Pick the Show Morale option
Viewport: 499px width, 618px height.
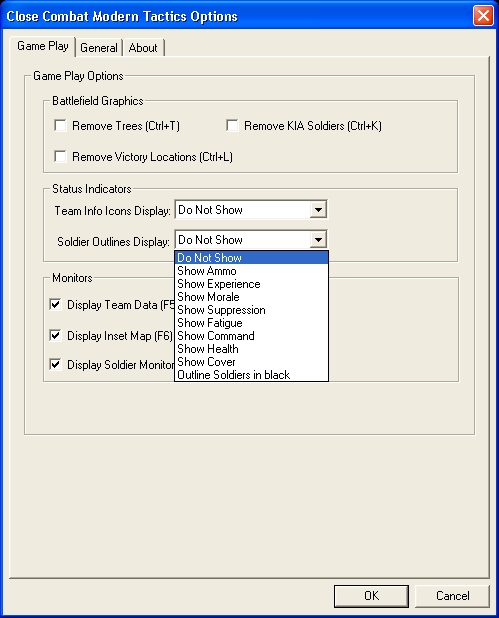[x=251, y=297]
